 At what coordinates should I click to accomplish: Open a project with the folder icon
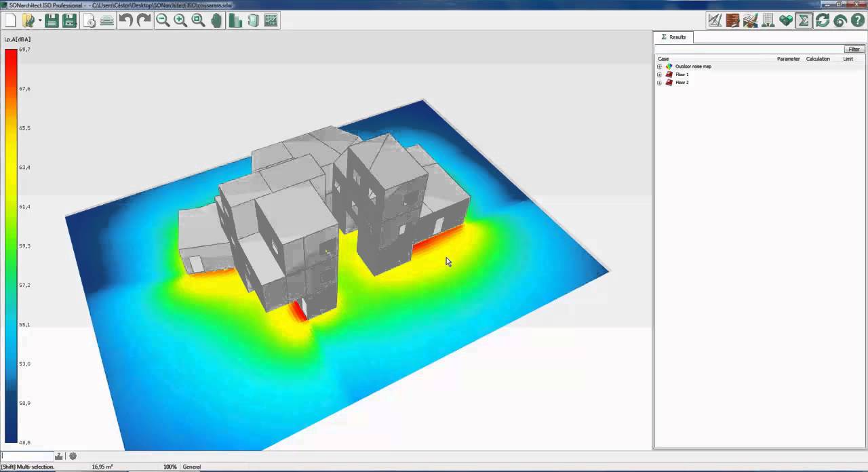pyautogui.click(x=28, y=20)
